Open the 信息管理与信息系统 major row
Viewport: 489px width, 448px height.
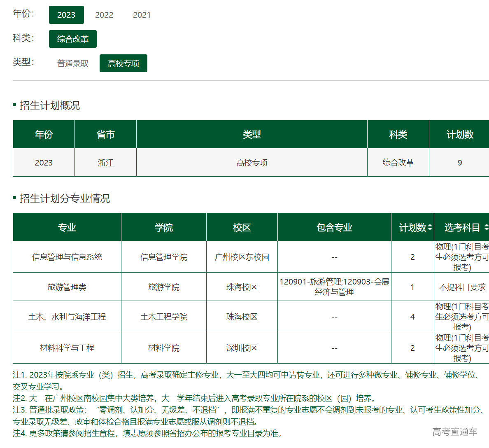coord(67,257)
